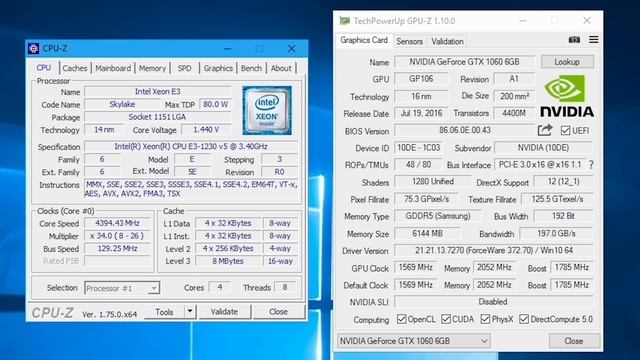Image resolution: width=640 pixels, height=360 pixels.
Task: Click the Texture Fillrate value 125.5 GTexel/s
Action: pyautogui.click(x=557, y=199)
